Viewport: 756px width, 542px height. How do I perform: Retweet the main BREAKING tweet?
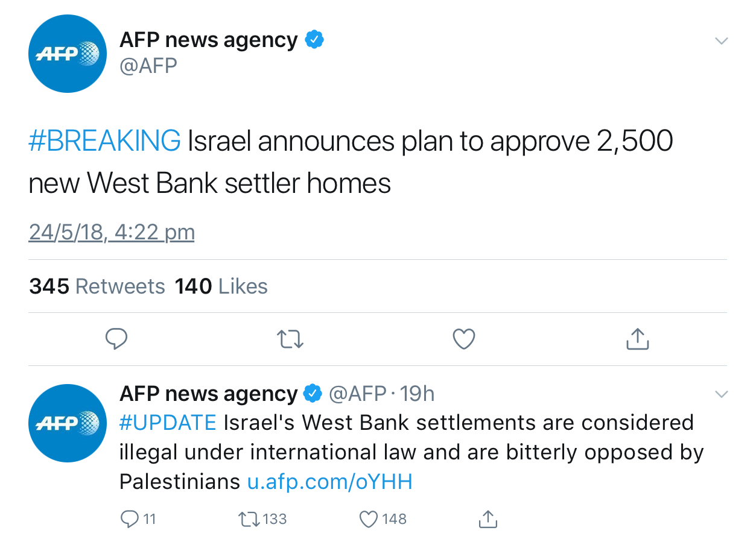290,339
